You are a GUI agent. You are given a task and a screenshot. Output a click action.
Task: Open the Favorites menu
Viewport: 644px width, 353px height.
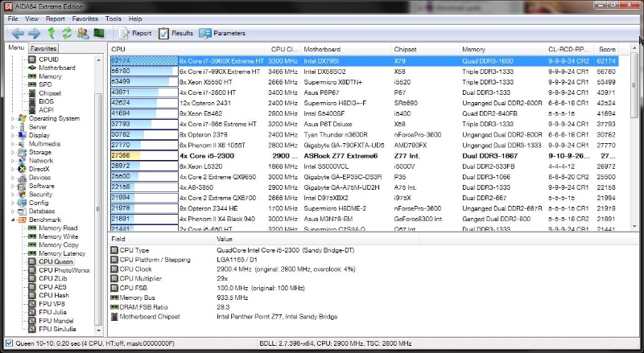85,18
